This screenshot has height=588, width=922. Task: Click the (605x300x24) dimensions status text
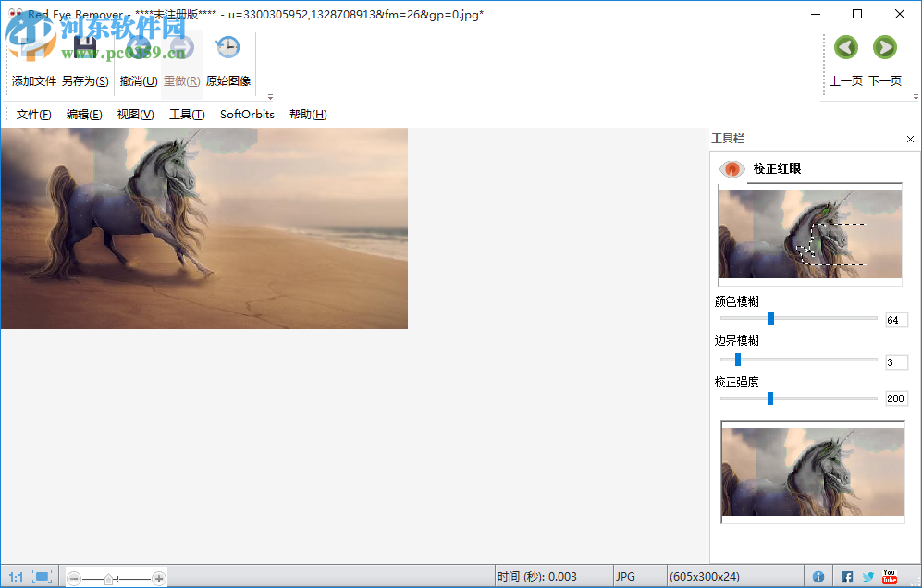coord(705,577)
